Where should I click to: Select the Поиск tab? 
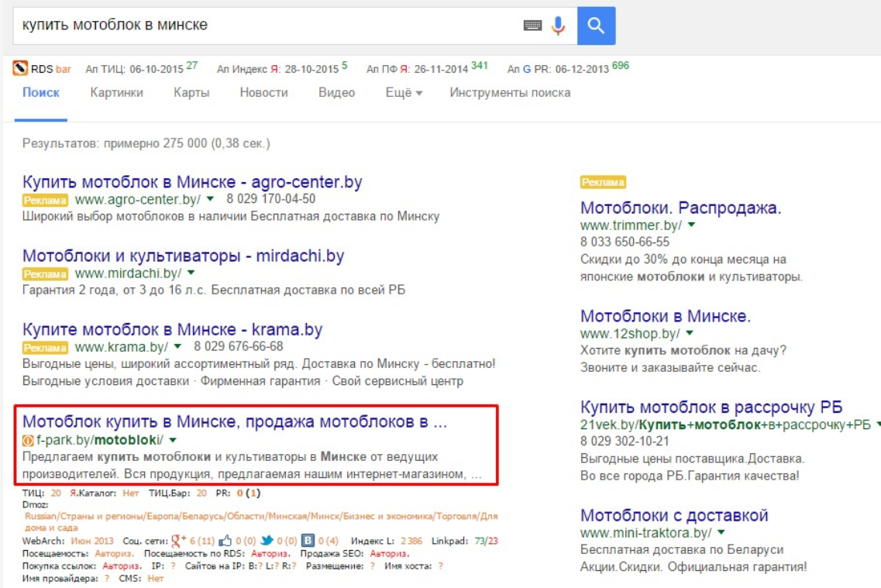tap(41, 93)
